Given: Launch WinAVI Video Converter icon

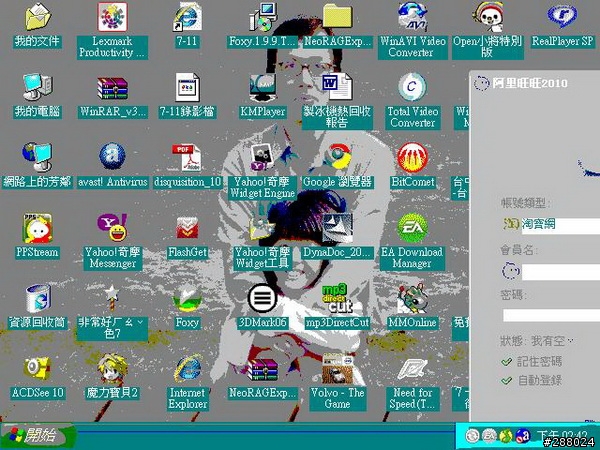Looking at the screenshot, I should pos(412,17).
